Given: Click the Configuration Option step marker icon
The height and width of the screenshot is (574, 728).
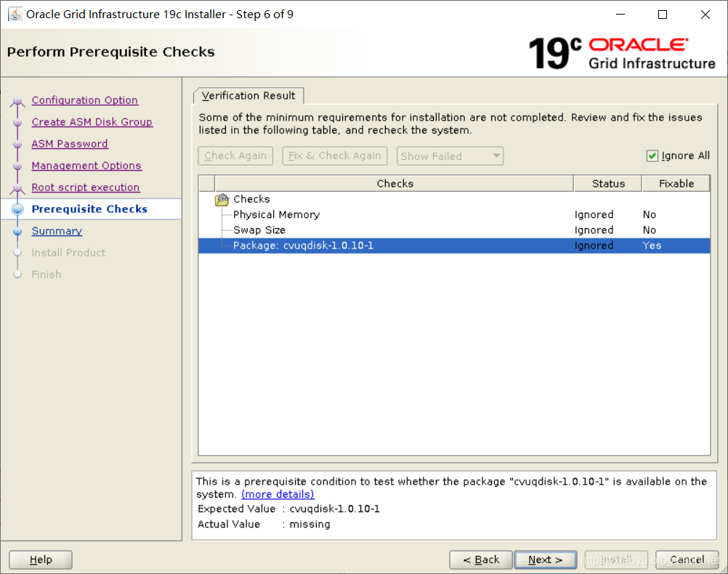Looking at the screenshot, I should [17, 101].
